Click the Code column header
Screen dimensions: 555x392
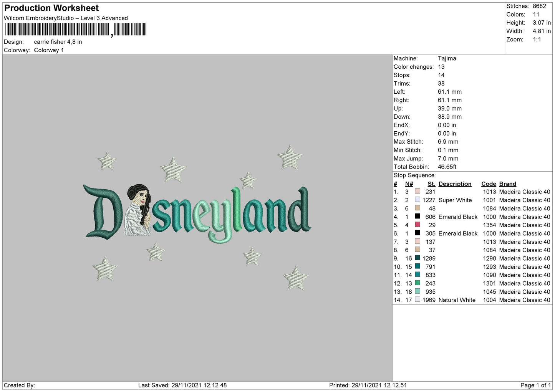tap(489, 184)
